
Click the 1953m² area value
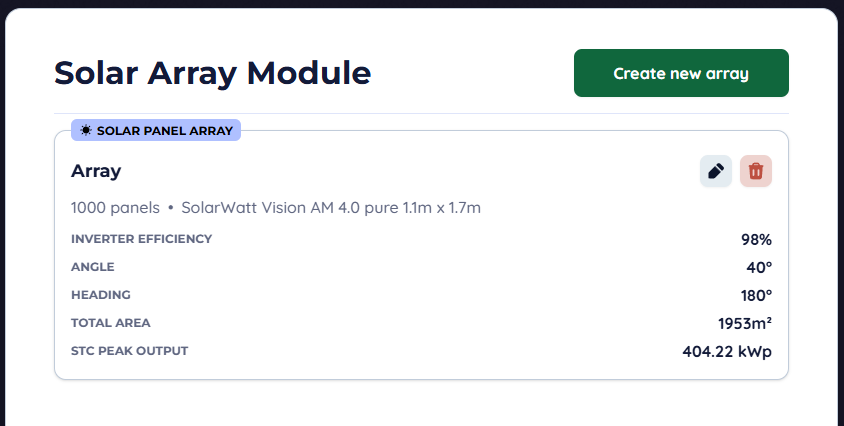point(744,324)
